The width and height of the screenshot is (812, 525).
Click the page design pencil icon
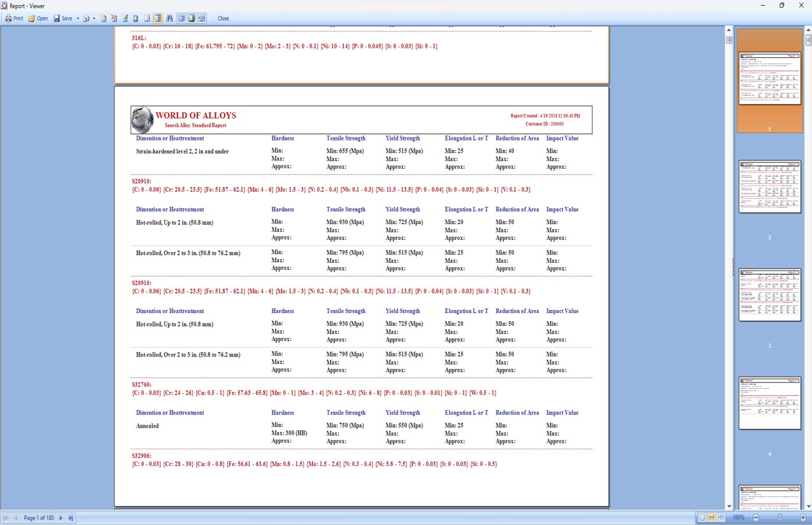click(x=125, y=18)
